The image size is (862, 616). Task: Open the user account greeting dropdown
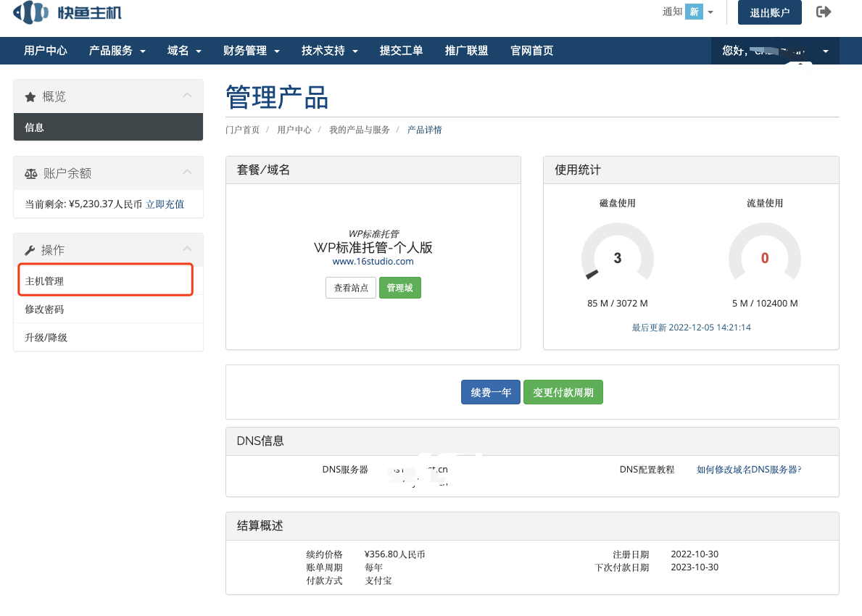pyautogui.click(x=776, y=51)
